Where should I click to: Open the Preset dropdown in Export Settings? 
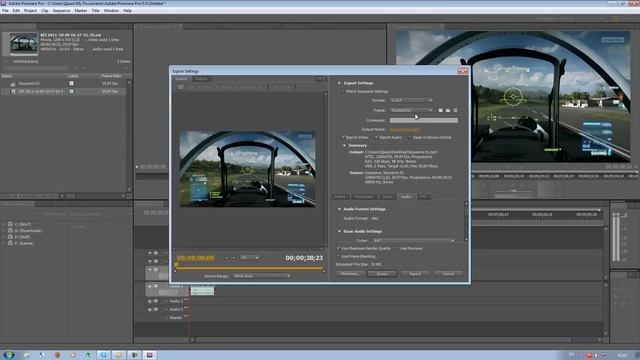411,110
